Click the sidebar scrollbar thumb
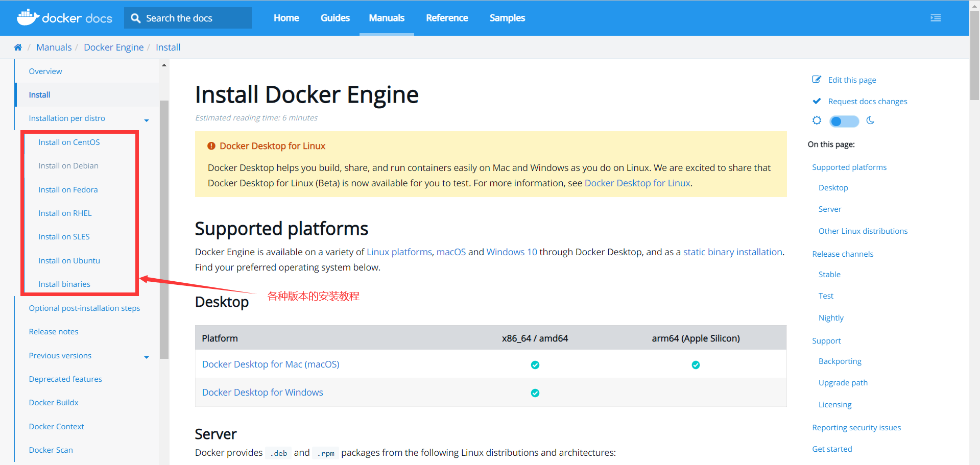Image resolution: width=980 pixels, height=465 pixels. coord(164,230)
